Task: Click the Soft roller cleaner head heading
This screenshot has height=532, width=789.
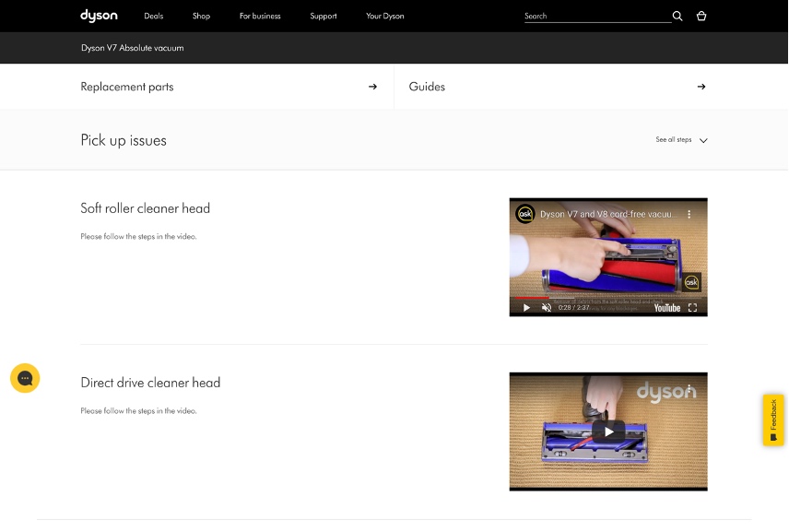Action: coord(145,208)
